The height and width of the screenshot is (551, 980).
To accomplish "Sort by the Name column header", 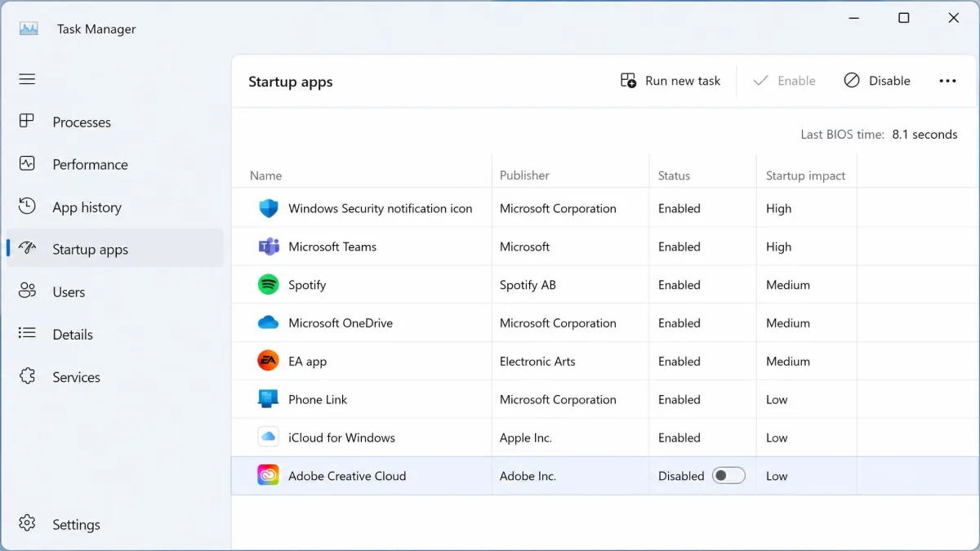I will (x=266, y=176).
